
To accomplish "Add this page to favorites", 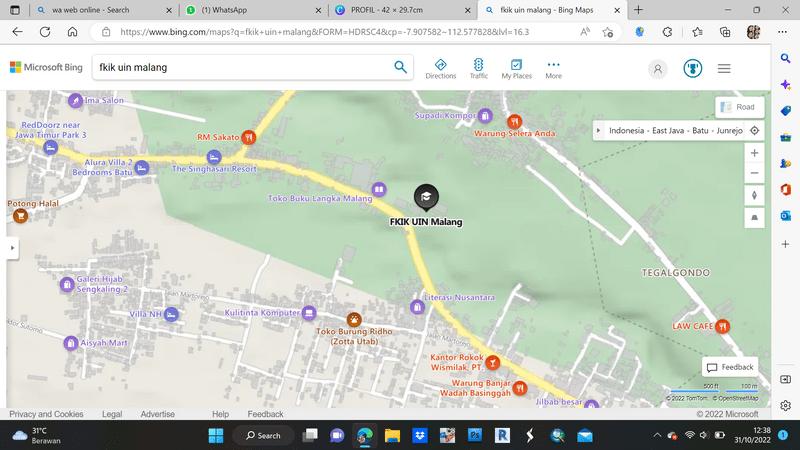I will coord(608,32).
